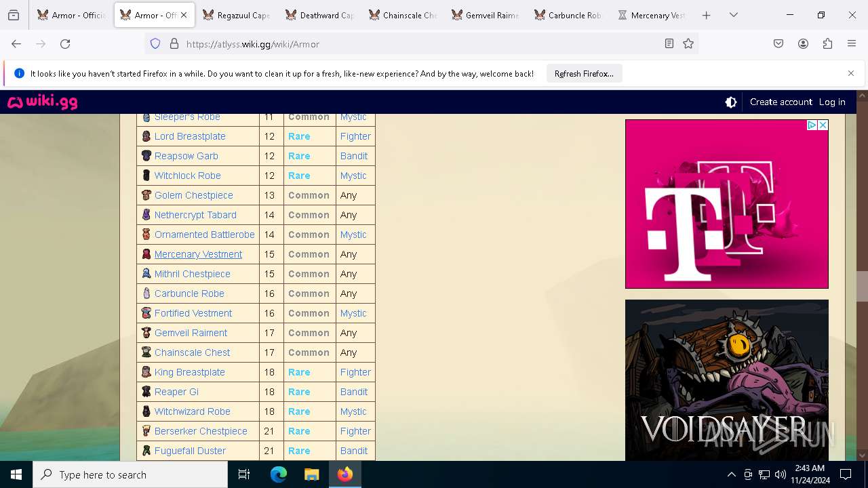Click the Fortified Vestment item icon
Screen dimensions: 868x488
click(146, 313)
